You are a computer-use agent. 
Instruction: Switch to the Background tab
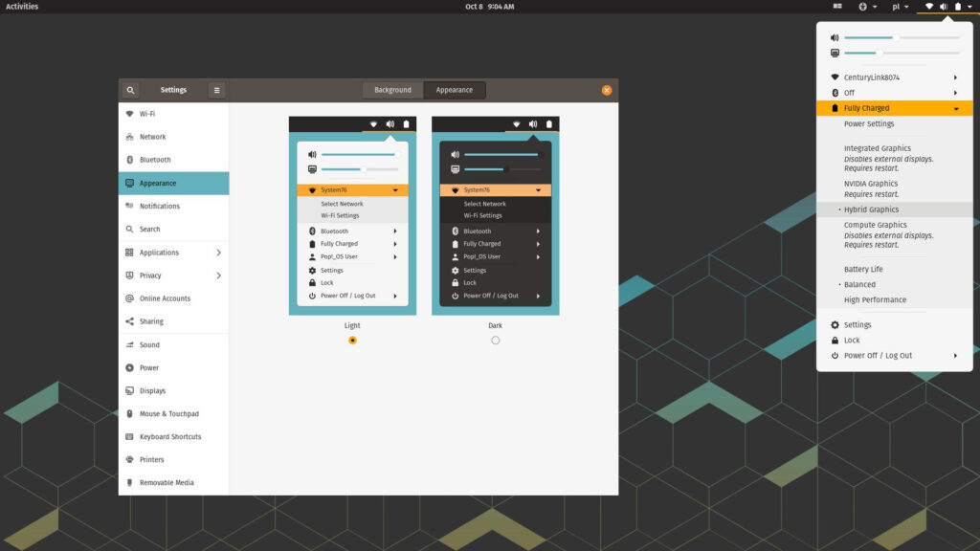(392, 90)
